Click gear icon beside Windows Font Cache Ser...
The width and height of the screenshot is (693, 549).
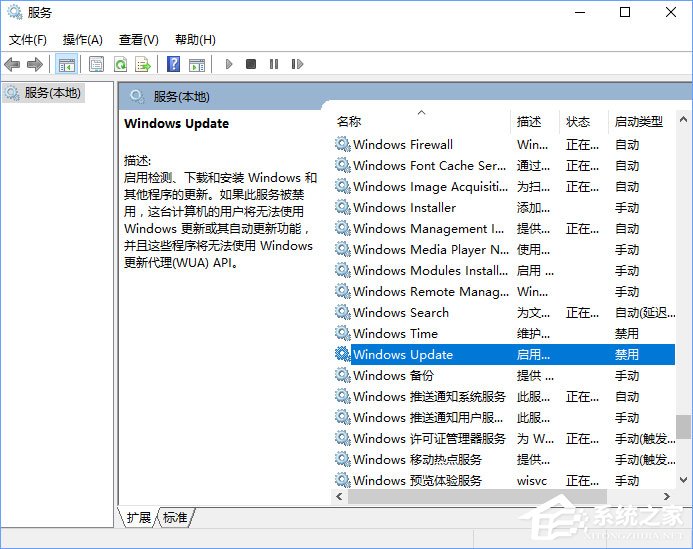pos(342,165)
